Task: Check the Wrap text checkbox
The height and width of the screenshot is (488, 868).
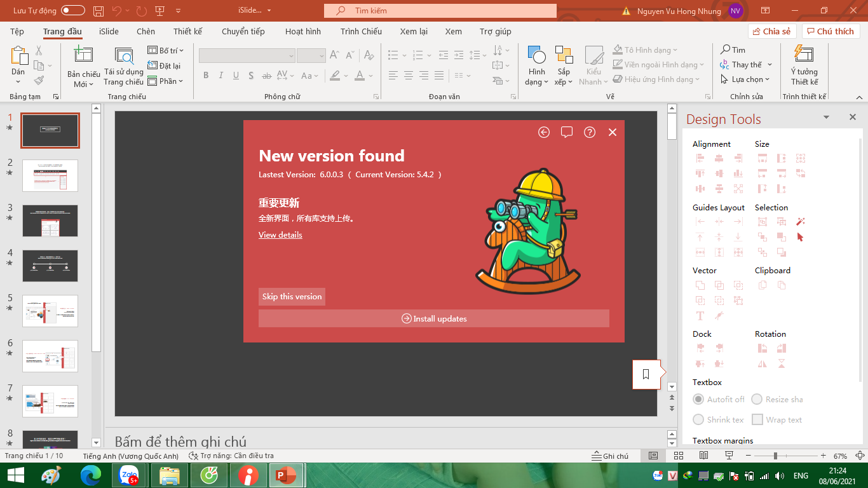Action: (x=757, y=419)
